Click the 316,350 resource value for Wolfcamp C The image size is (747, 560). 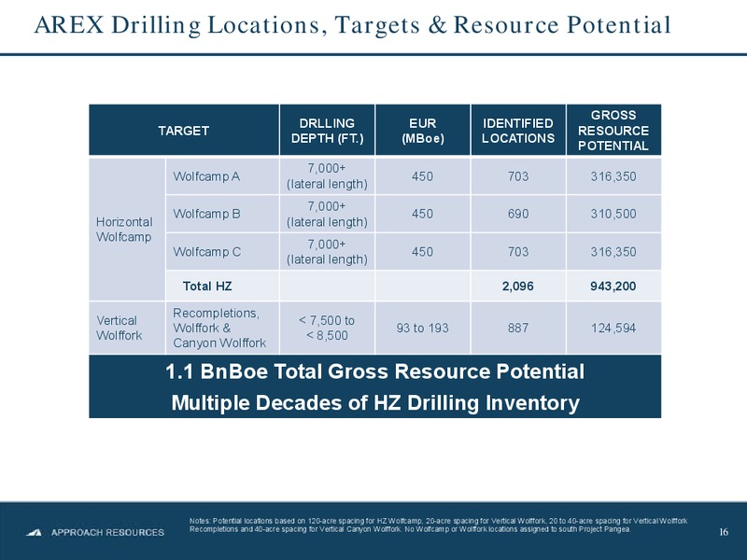click(x=613, y=251)
